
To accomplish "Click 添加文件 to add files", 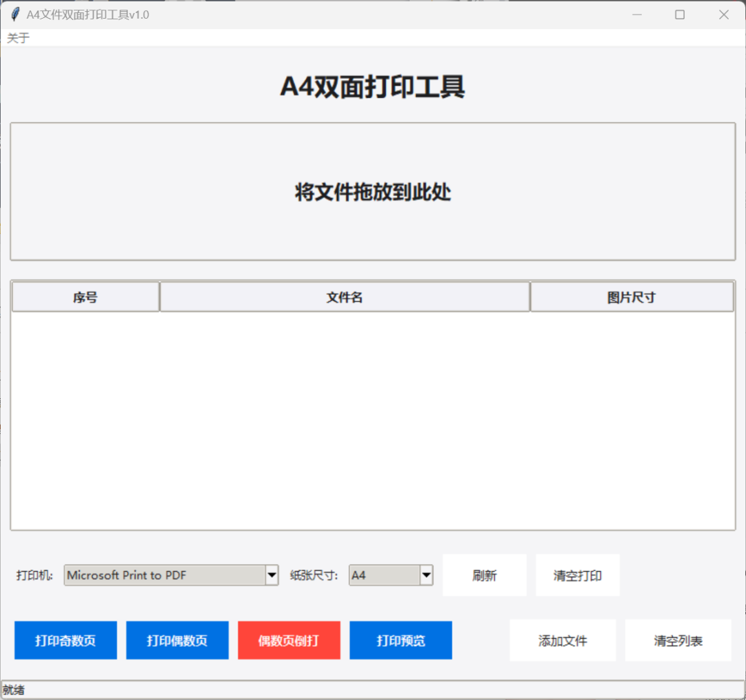I will click(562, 640).
